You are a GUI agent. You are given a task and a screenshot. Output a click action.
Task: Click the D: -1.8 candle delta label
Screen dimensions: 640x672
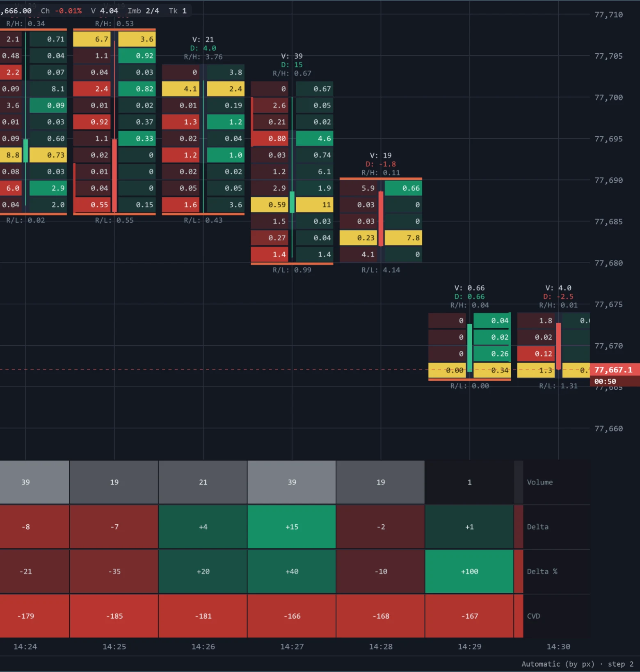click(381, 164)
